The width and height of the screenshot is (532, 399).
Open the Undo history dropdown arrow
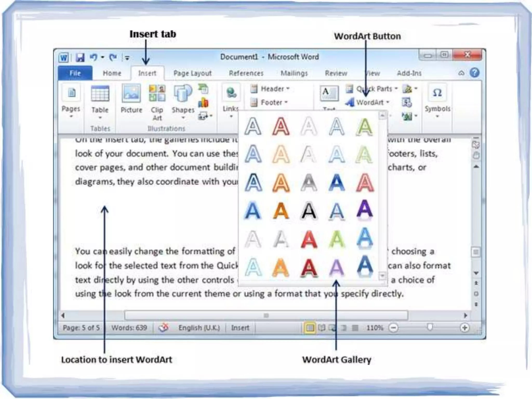point(103,57)
